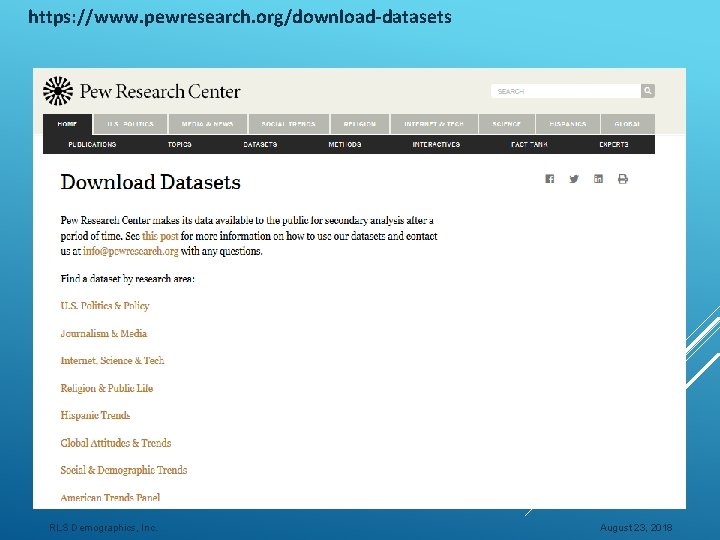Open Social & Demographic Trends datasets link
The image size is (720, 540).
click(x=124, y=470)
